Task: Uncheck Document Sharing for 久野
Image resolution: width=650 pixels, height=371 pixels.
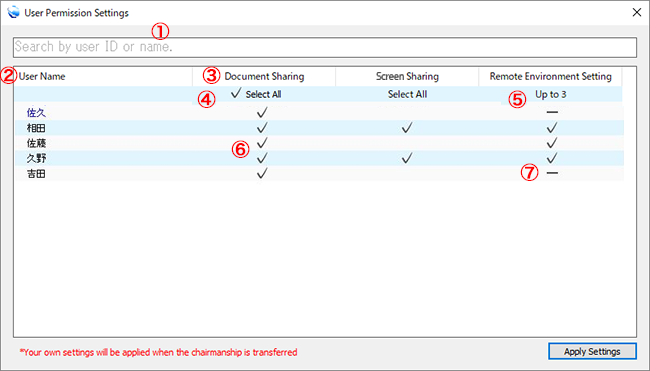Action: (x=262, y=158)
